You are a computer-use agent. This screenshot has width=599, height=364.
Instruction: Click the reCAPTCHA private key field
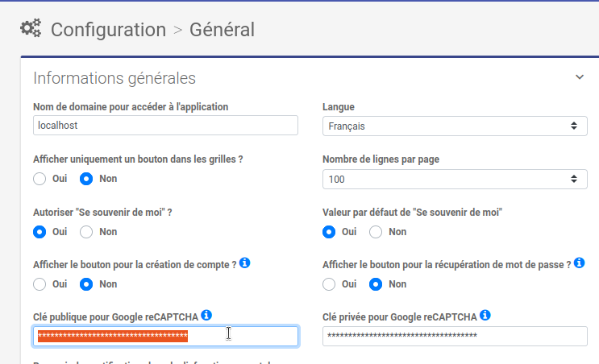point(455,336)
